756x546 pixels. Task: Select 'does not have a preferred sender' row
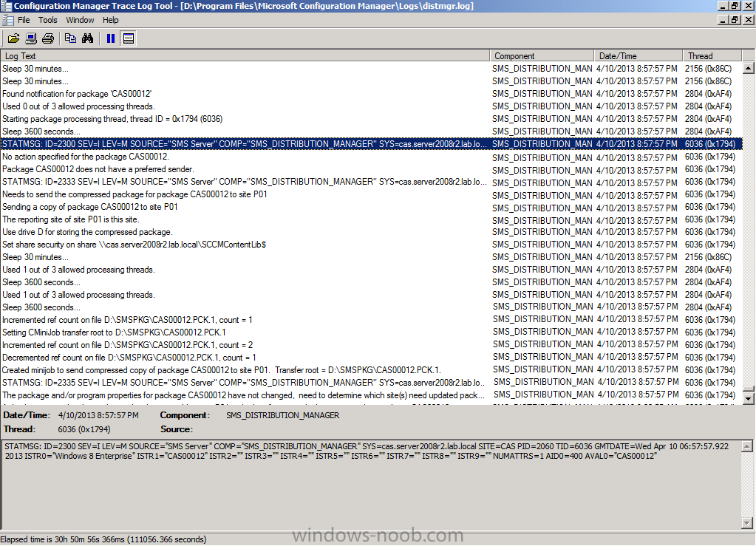point(371,169)
